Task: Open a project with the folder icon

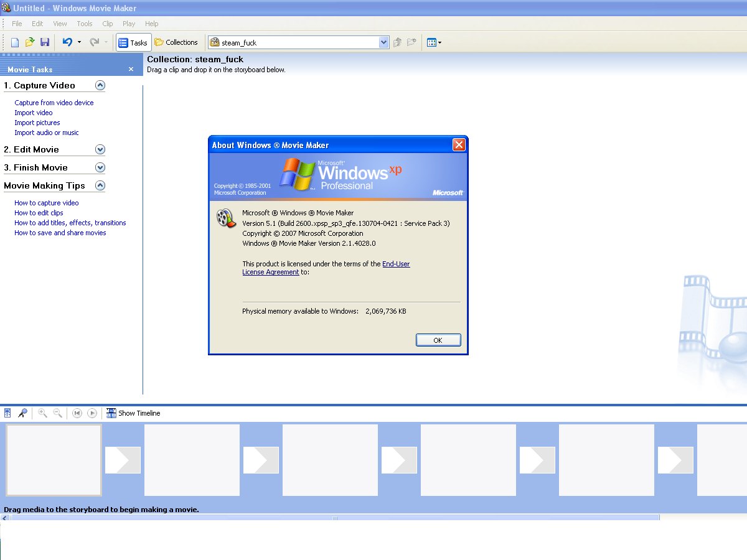Action: tap(30, 42)
